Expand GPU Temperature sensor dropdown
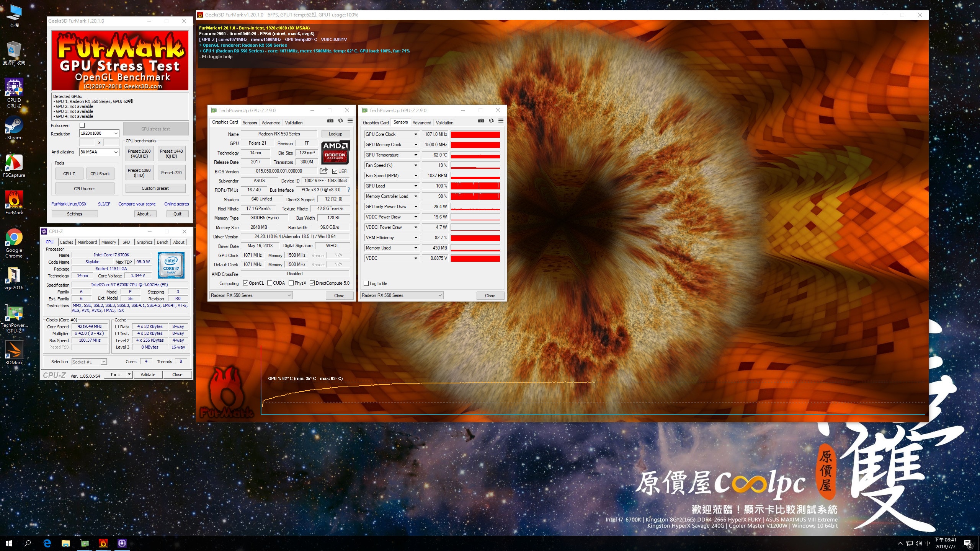980x551 pixels. [416, 155]
